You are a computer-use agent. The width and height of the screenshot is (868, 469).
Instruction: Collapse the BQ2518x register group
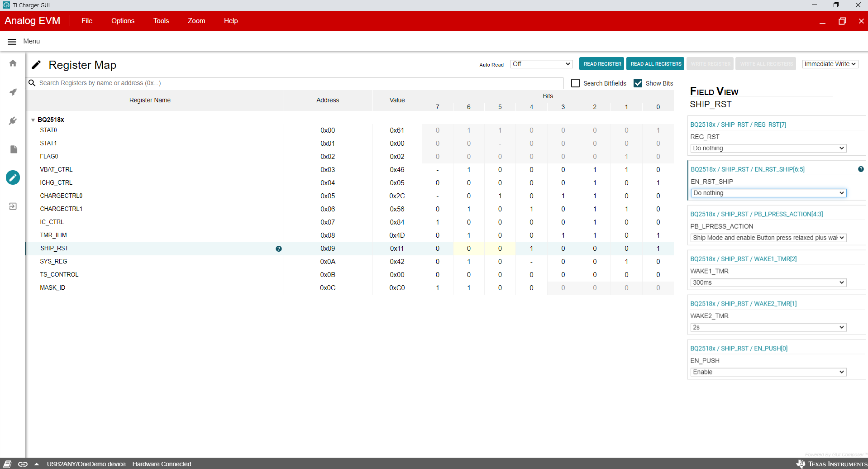tap(33, 120)
